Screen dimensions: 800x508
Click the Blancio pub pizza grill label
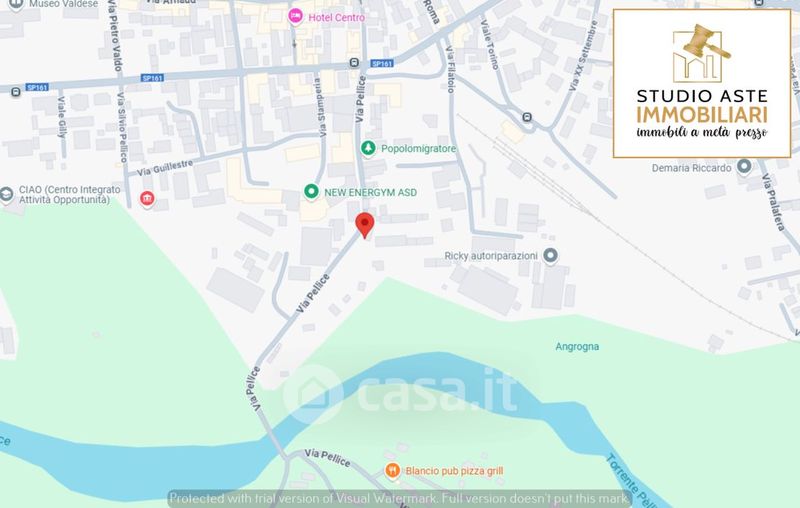(454, 471)
